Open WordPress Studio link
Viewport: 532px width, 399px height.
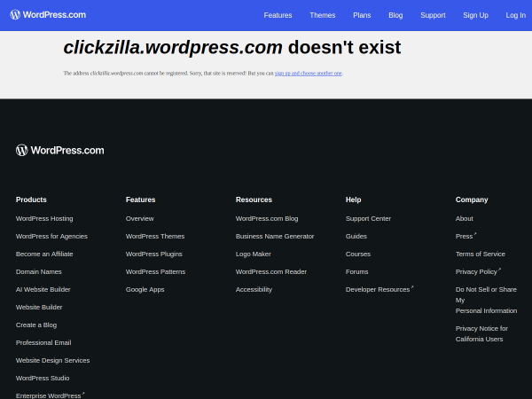tap(43, 378)
